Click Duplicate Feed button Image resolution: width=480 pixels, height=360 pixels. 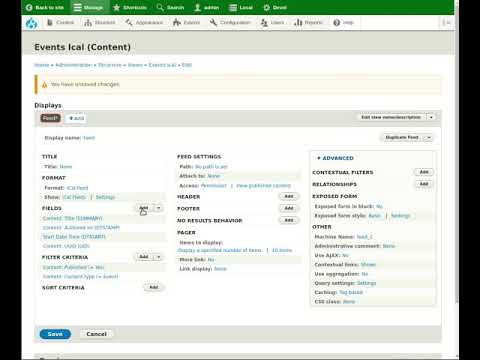(402, 137)
